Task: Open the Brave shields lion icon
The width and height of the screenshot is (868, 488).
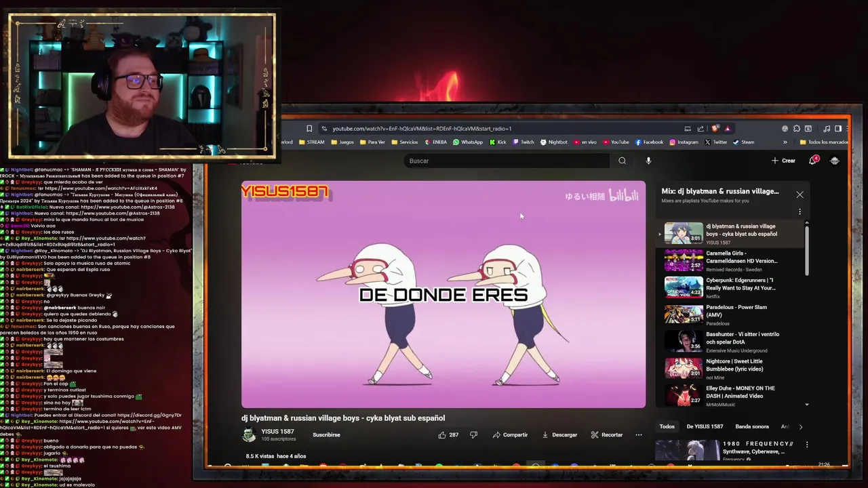Action: point(715,128)
